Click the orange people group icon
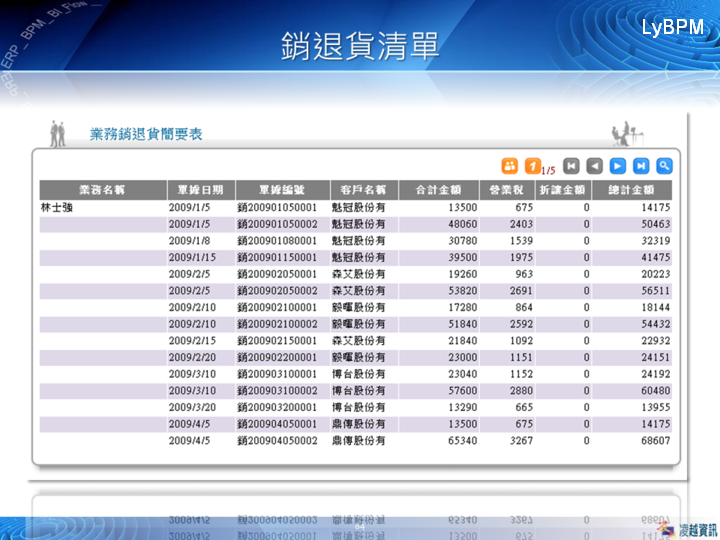Image resolution: width=720 pixels, height=540 pixels. pyautogui.click(x=509, y=166)
